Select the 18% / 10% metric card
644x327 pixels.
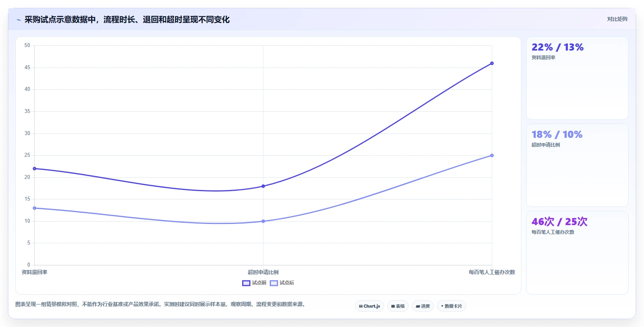(577, 165)
